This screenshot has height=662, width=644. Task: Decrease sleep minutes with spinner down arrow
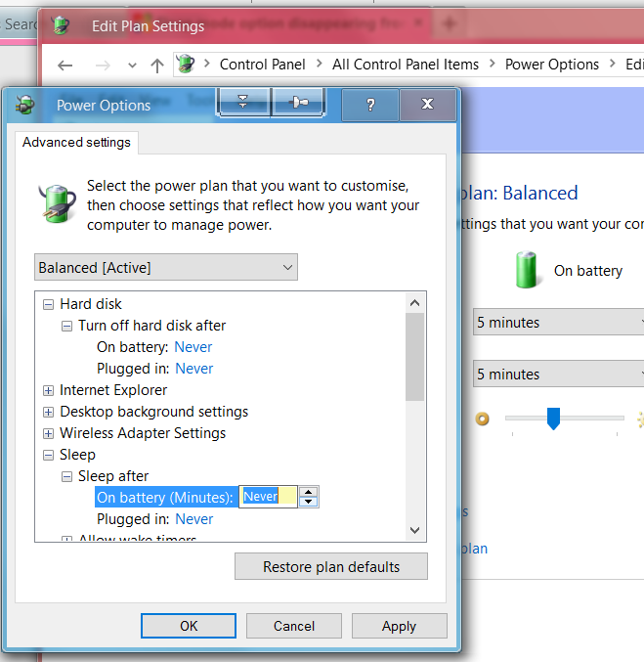point(309,502)
